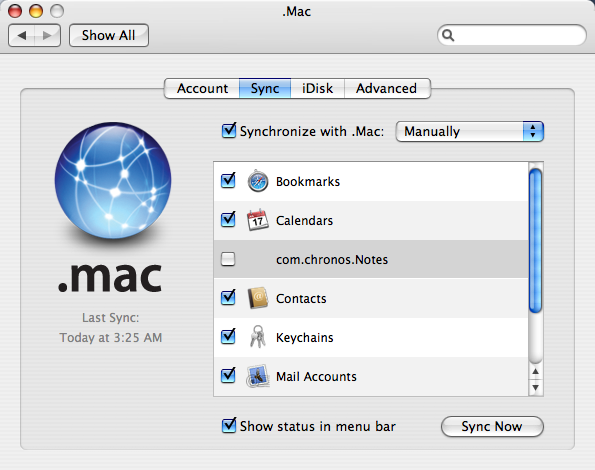Click the Sync Now button
The image size is (595, 470).
click(x=492, y=426)
